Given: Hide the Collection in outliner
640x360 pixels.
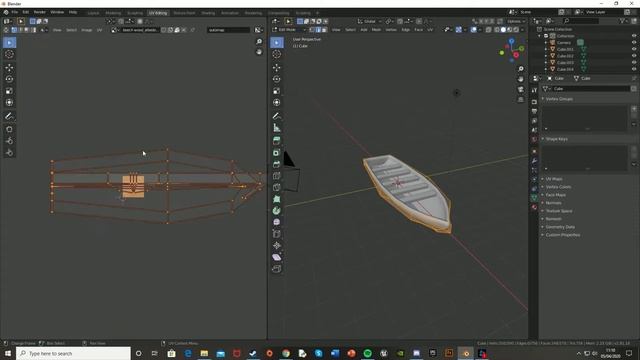Looking at the screenshot, I should [x=634, y=36].
